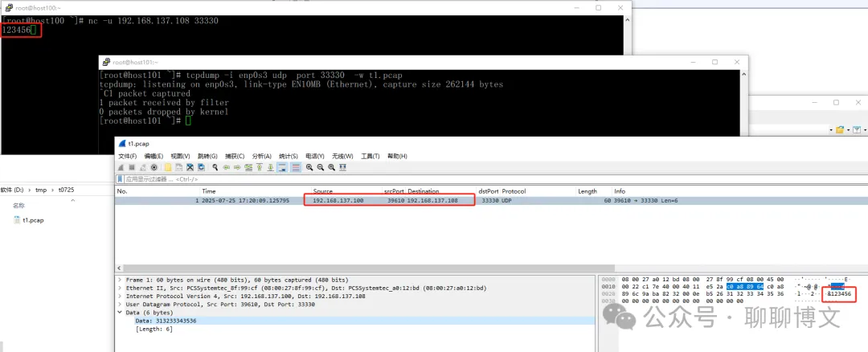The width and height of the screenshot is (868, 352).
Task: Open the 编辑(E) menu
Action: click(x=154, y=156)
